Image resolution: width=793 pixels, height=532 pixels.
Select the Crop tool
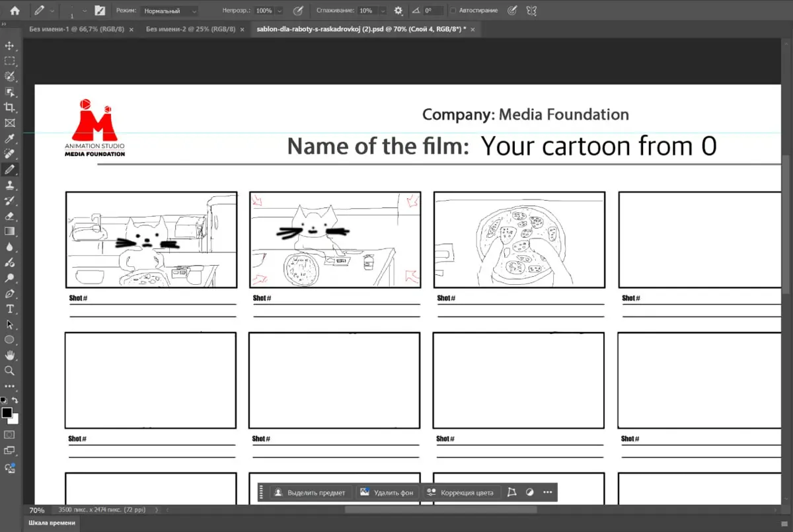pyautogui.click(x=10, y=107)
